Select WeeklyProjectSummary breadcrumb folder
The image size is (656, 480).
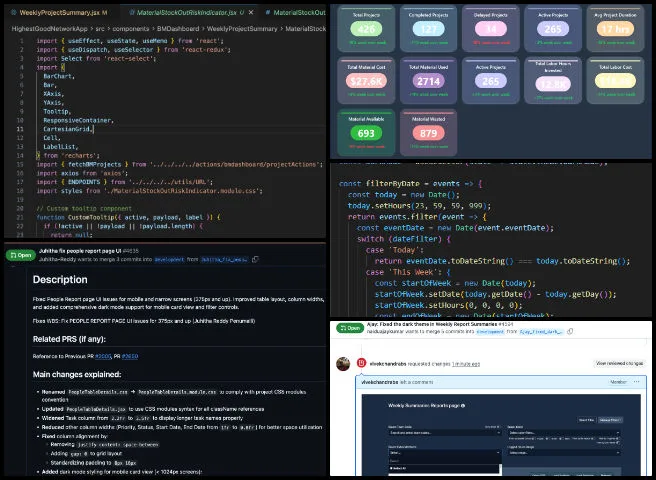[242, 28]
